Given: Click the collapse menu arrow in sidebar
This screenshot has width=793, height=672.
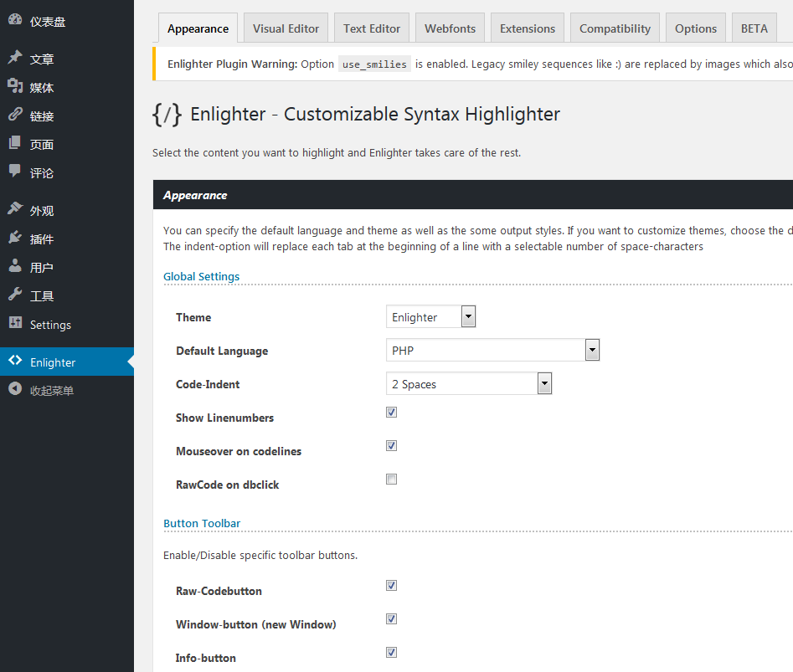Looking at the screenshot, I should pos(15,389).
